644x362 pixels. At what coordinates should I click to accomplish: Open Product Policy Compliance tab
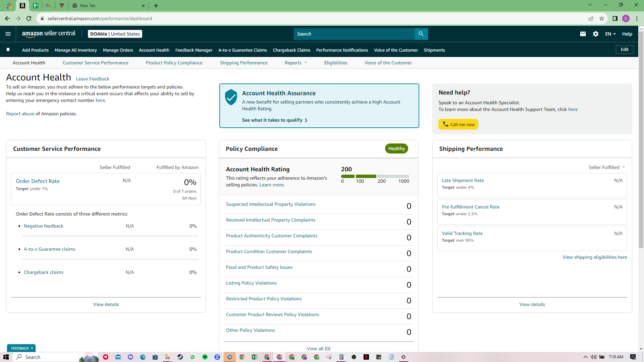pyautogui.click(x=174, y=63)
